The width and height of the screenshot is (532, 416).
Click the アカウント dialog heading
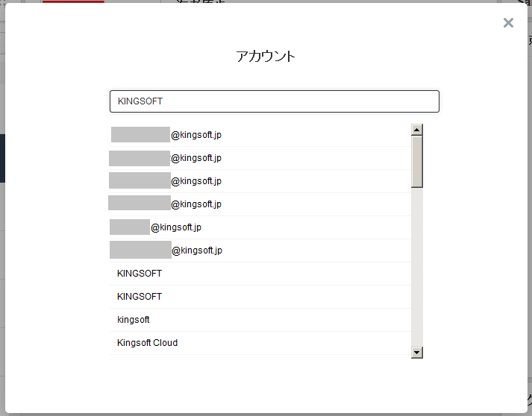[x=266, y=56]
